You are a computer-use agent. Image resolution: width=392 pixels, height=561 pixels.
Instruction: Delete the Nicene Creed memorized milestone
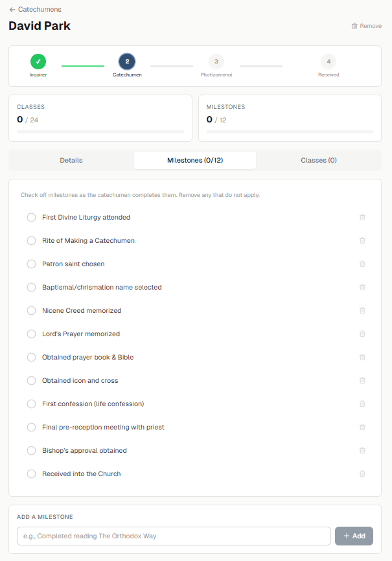pos(362,310)
